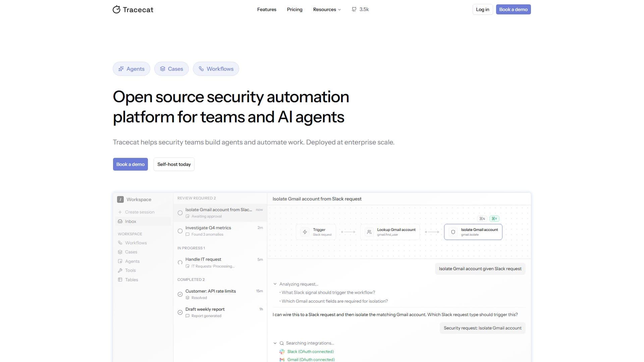Click the Tables grid icon
Screen dimensions: 644x362
coord(120,280)
